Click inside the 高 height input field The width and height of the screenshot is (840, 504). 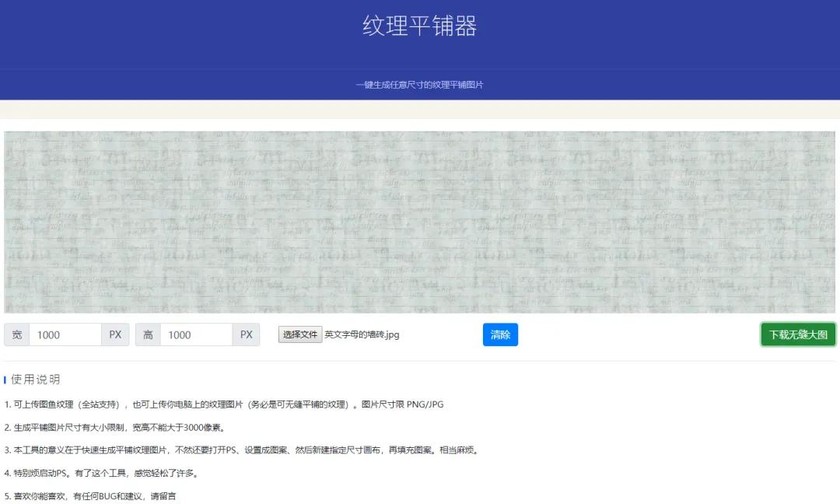click(x=197, y=334)
